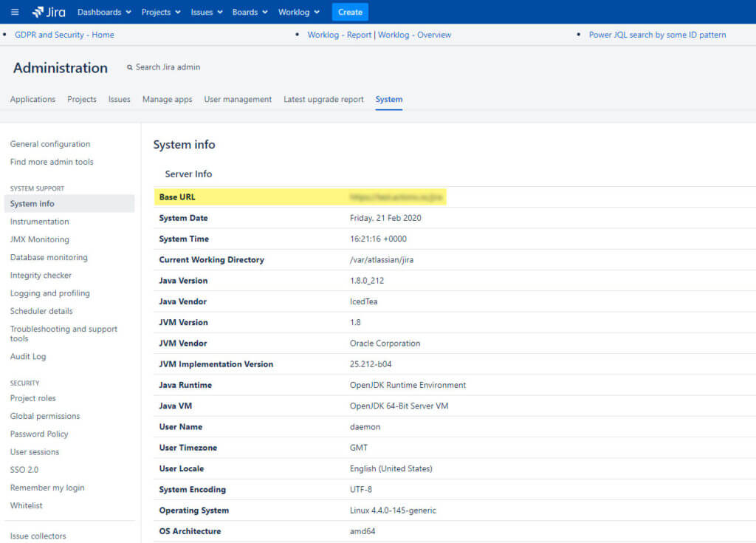The image size is (756, 543).
Task: Select the System tab
Action: pos(389,99)
